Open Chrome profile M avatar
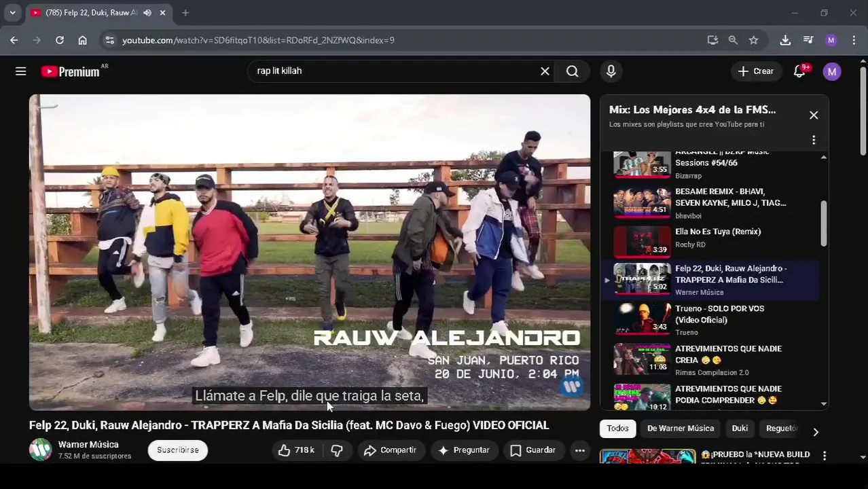This screenshot has height=489, width=868. pyautogui.click(x=831, y=40)
